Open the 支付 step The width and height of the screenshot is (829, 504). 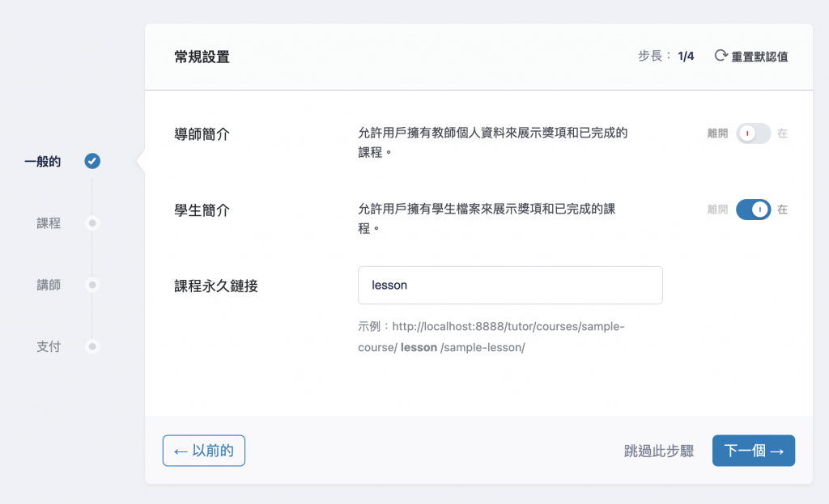49,347
